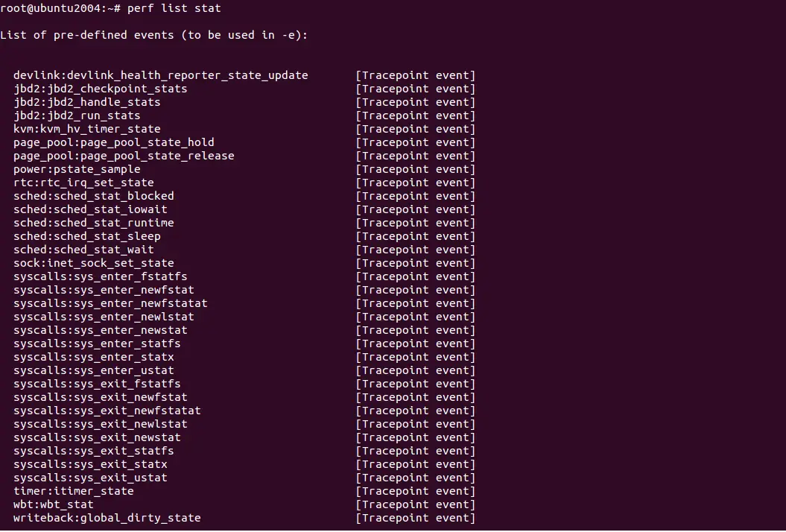The width and height of the screenshot is (786, 532).
Task: Click sched:sched_stat_blocked event
Action: click(94, 196)
